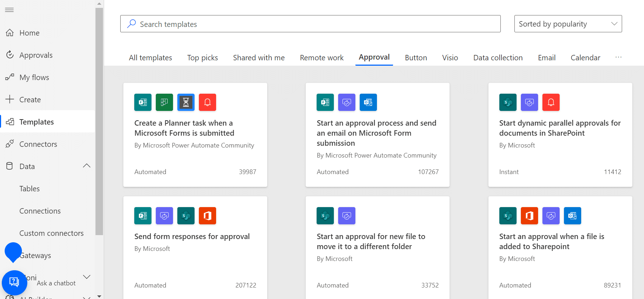Click Outlook icon on email Forms card

[368, 102]
